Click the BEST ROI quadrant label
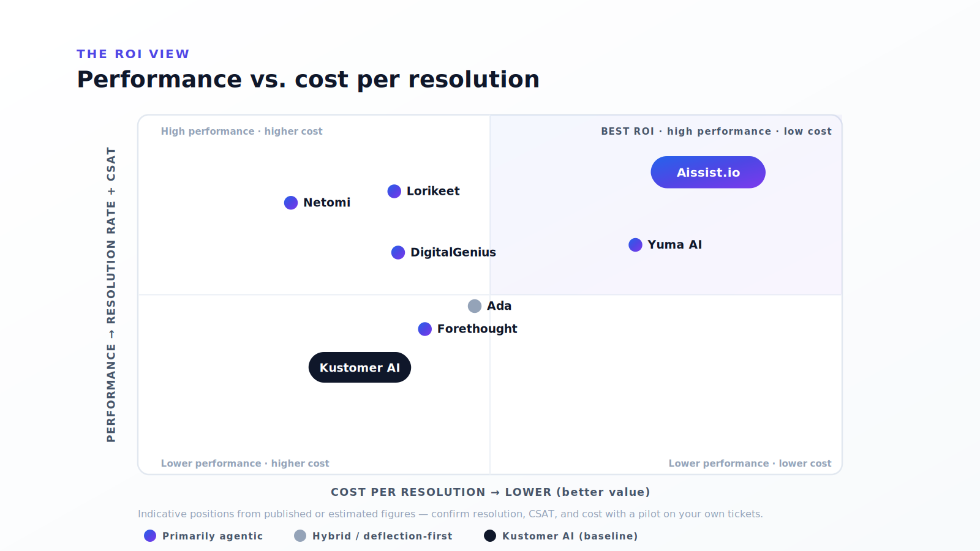The width and height of the screenshot is (980, 551). (716, 131)
